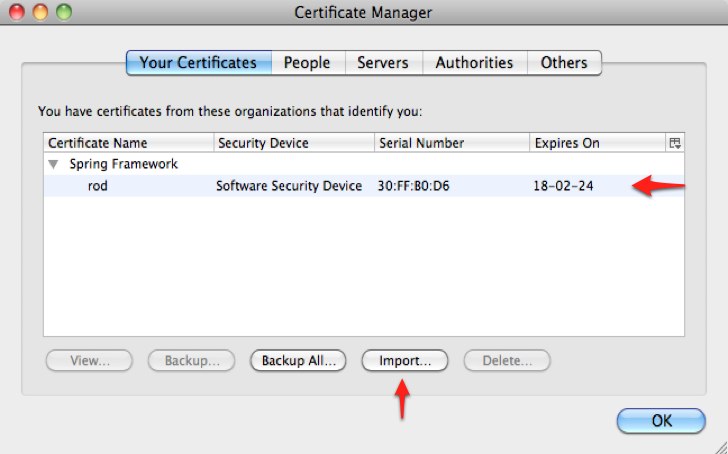Viewport: 728px width, 454px height.
Task: Go to the Others tab
Action: point(564,62)
